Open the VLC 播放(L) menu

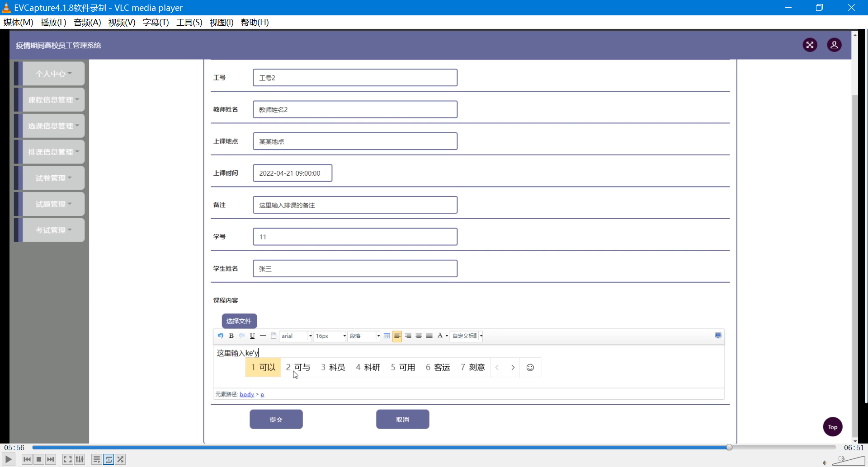tap(53, 22)
